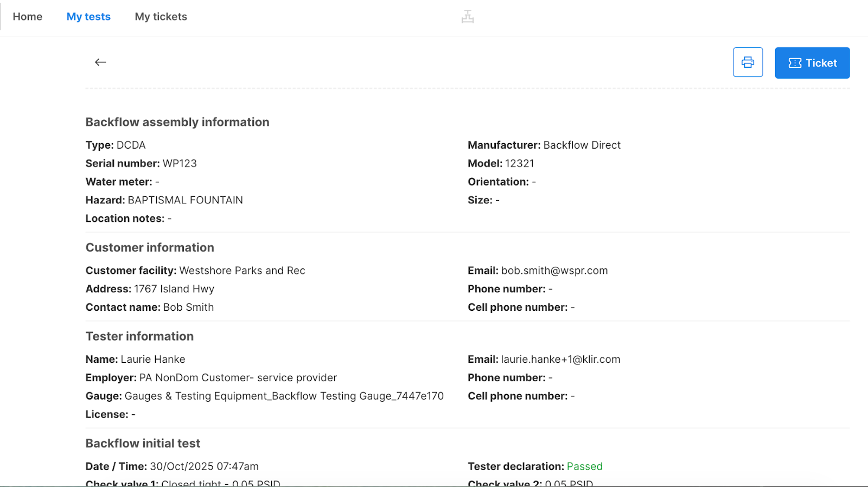Click the Tester information section heading

(139, 336)
